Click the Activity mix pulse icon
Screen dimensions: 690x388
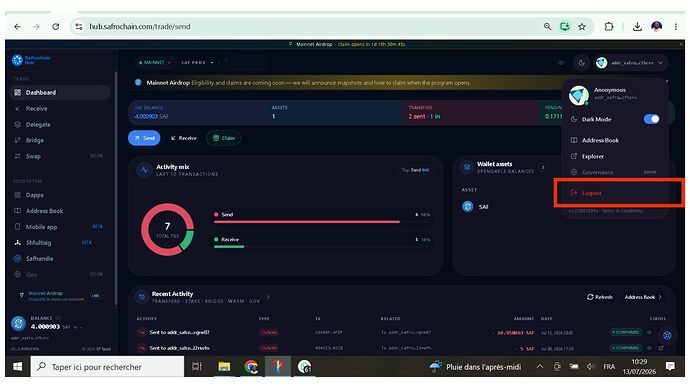(144, 170)
